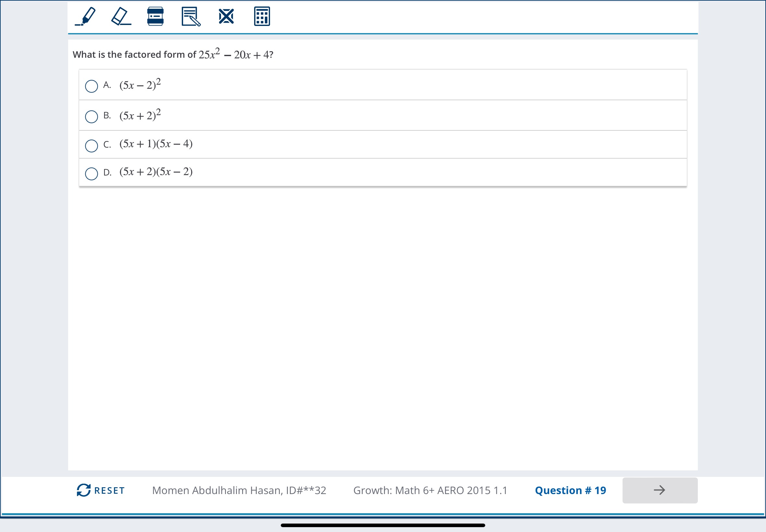Open the calculator tool
Image resolution: width=766 pixels, height=532 pixels.
262,16
